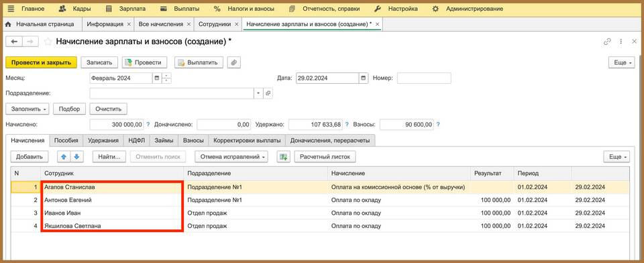Open the three-dot window options
Image resolution: width=644 pixels, height=263 pixels.
click(x=621, y=42)
